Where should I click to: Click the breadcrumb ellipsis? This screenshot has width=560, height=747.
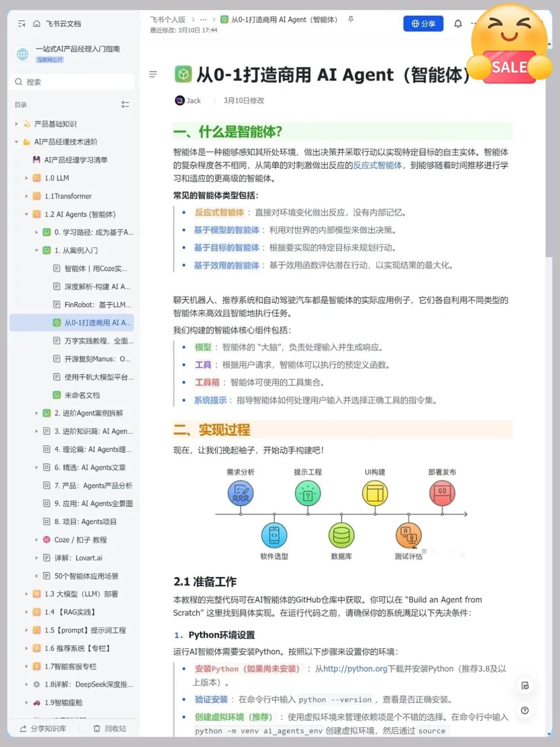pyautogui.click(x=203, y=20)
